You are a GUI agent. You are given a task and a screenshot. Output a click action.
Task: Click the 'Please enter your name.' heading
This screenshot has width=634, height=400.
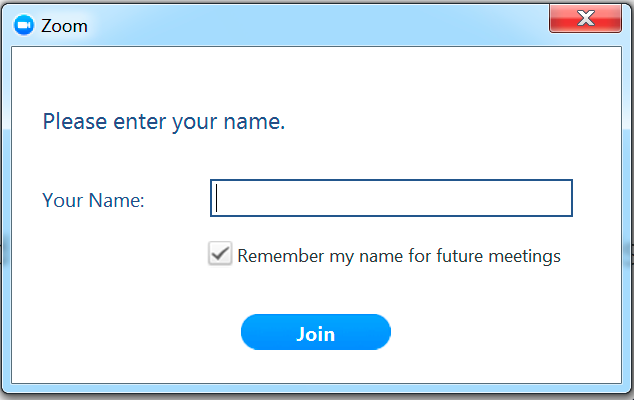[x=164, y=122]
